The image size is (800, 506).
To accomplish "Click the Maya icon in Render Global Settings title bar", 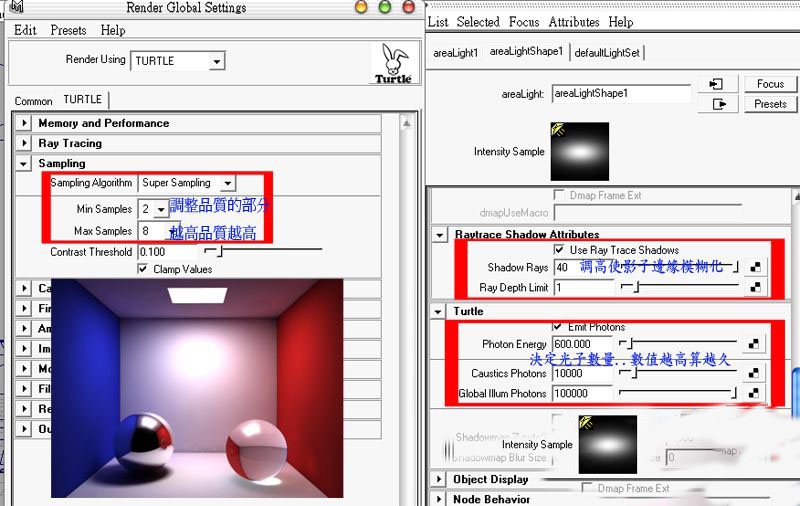I will [17, 6].
